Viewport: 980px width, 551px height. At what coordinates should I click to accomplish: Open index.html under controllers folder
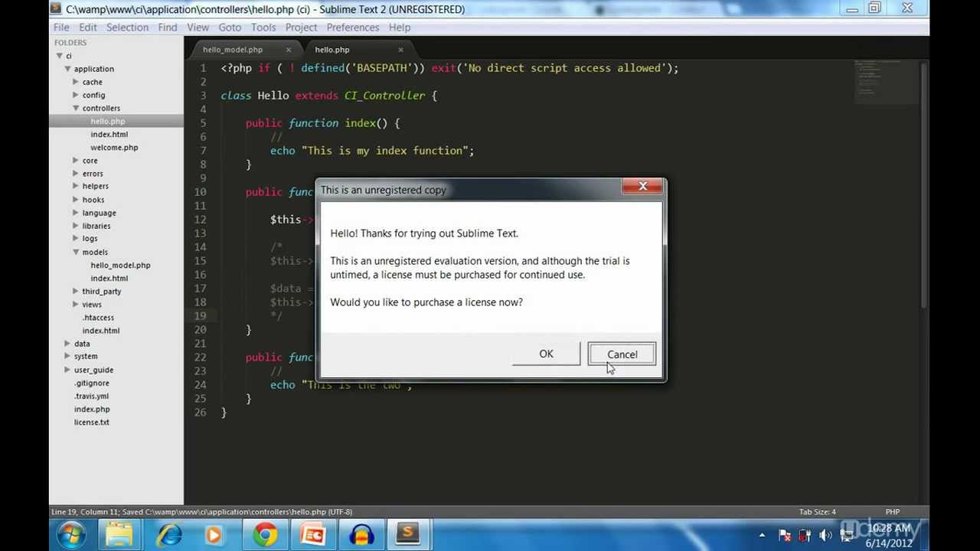109,134
